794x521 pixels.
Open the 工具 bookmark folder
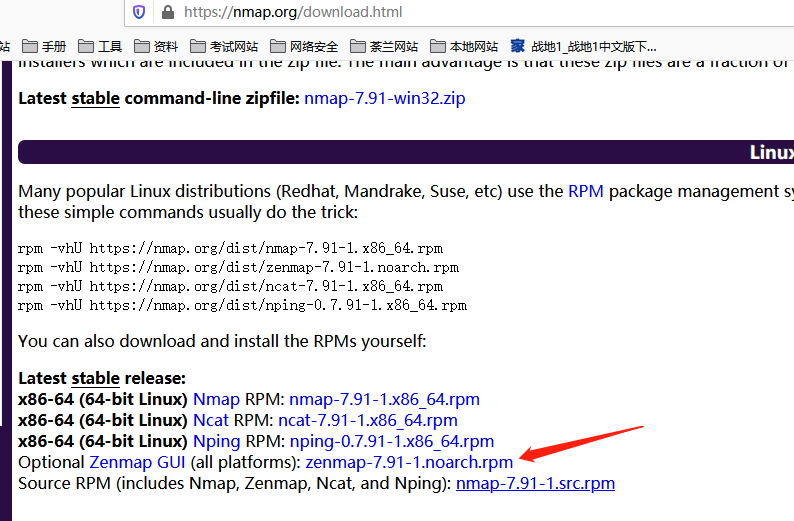tap(100, 47)
